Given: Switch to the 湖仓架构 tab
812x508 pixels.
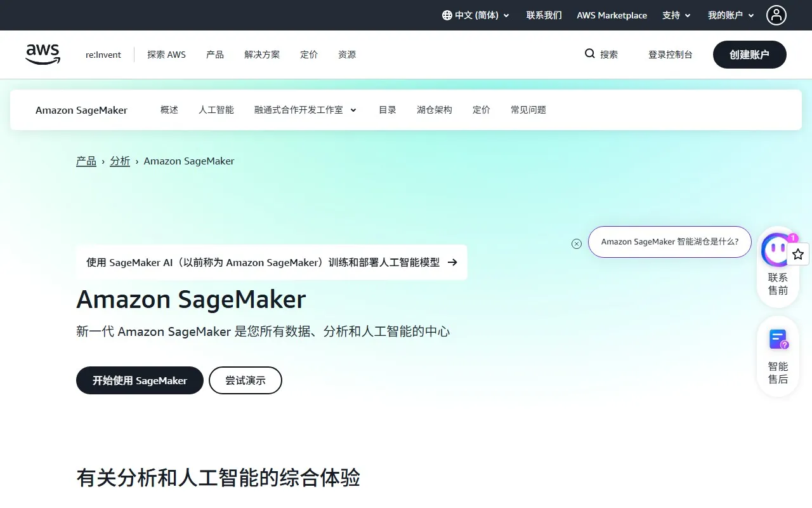Looking at the screenshot, I should pos(434,109).
